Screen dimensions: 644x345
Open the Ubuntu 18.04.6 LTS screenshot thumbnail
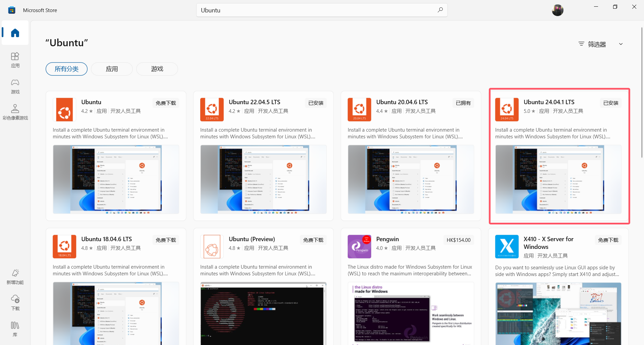(116, 313)
